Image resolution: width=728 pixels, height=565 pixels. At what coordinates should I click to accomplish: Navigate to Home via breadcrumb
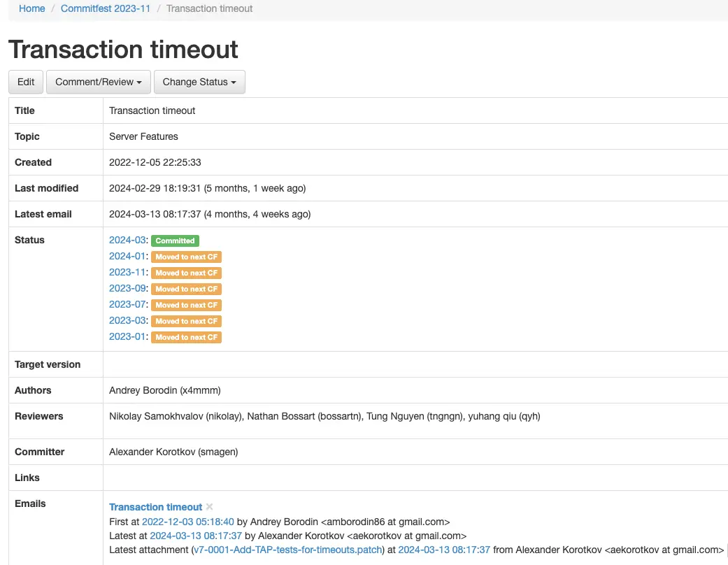tap(31, 8)
